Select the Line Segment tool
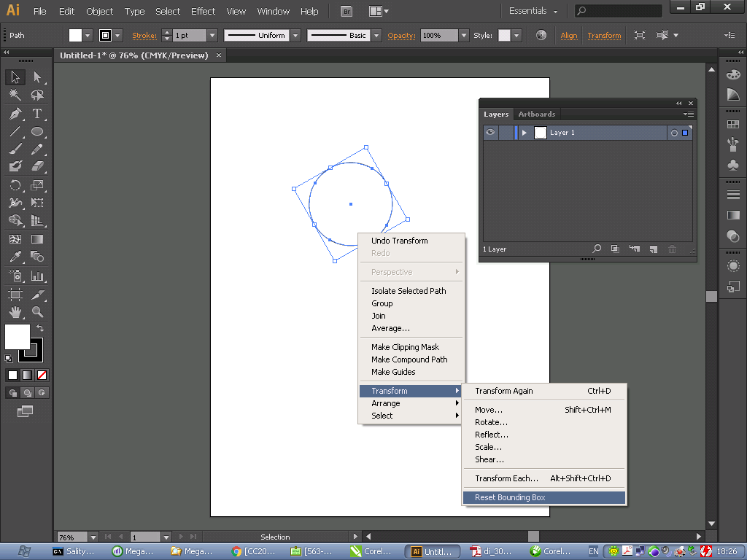The width and height of the screenshot is (747, 560). coord(15,131)
